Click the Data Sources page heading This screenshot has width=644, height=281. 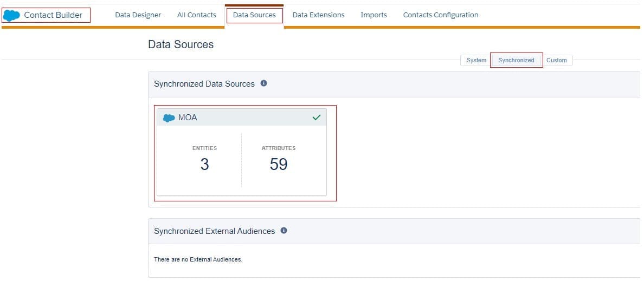(181, 45)
